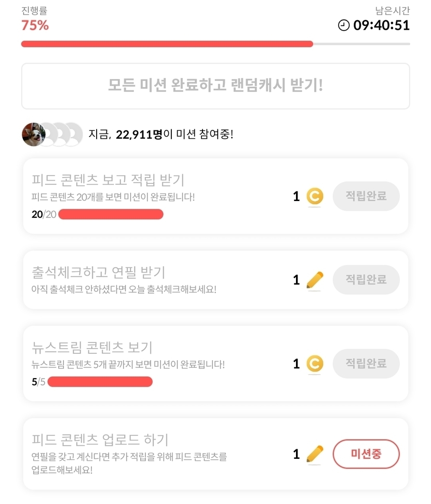Click the 모든 미션 완료하고 랜덤캐시 받기! banner
Screen dimensions: 431x504
216,86
